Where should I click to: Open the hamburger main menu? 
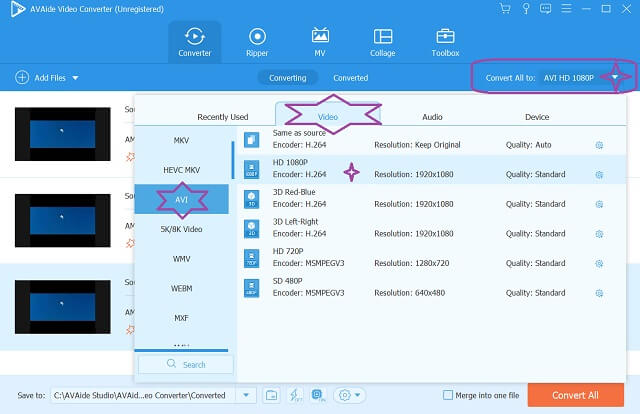566,9
